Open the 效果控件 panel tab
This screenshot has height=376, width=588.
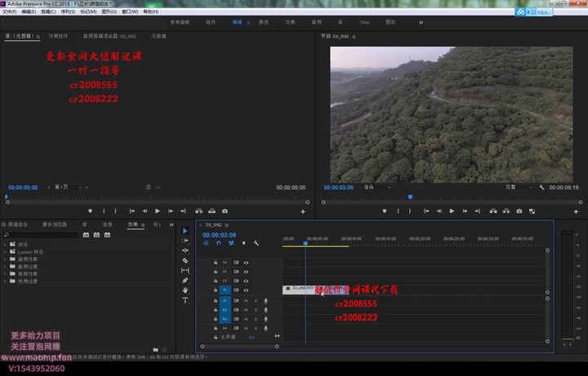click(x=58, y=37)
